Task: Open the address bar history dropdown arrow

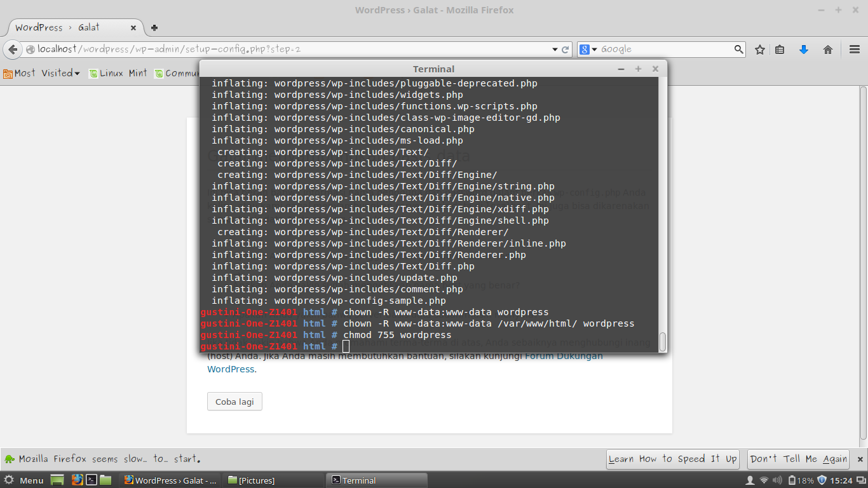Action: 555,50
